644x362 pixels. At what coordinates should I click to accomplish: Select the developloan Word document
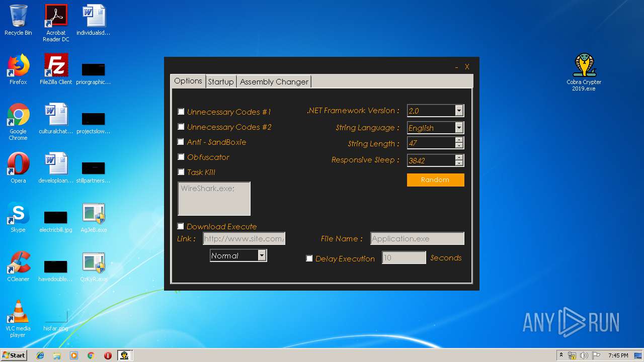[x=56, y=168]
